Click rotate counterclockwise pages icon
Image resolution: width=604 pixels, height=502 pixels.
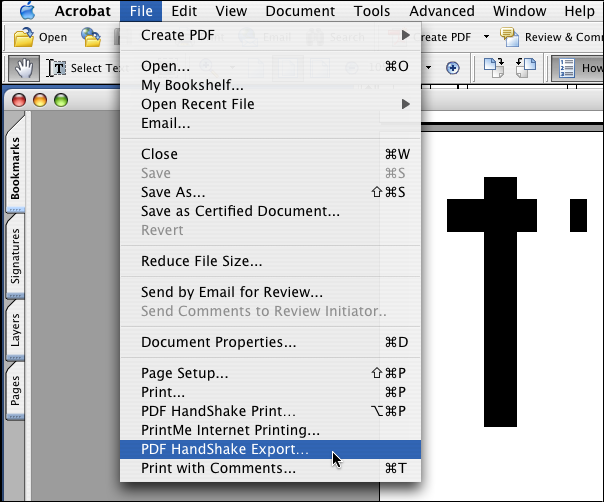pyautogui.click(x=525, y=67)
